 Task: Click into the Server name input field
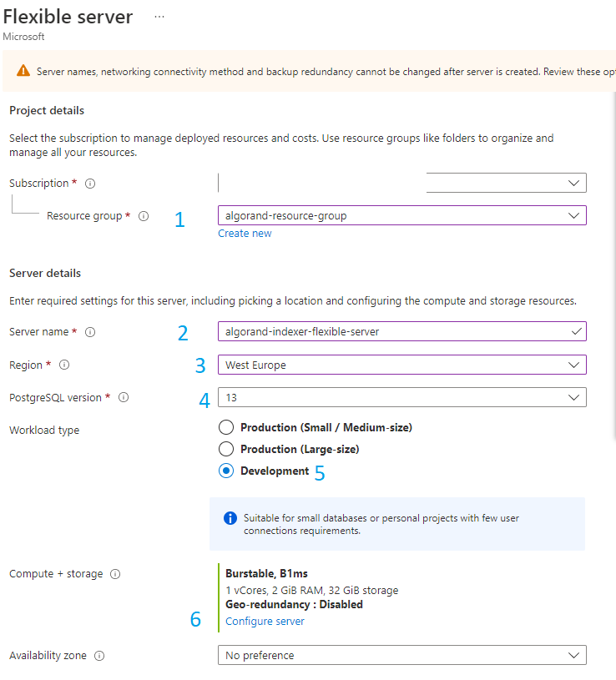tap(402, 331)
